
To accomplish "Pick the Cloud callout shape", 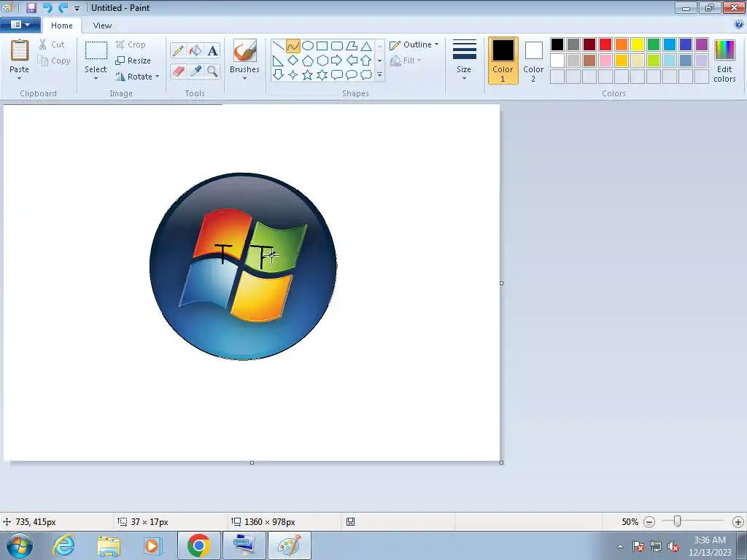I will (366, 75).
